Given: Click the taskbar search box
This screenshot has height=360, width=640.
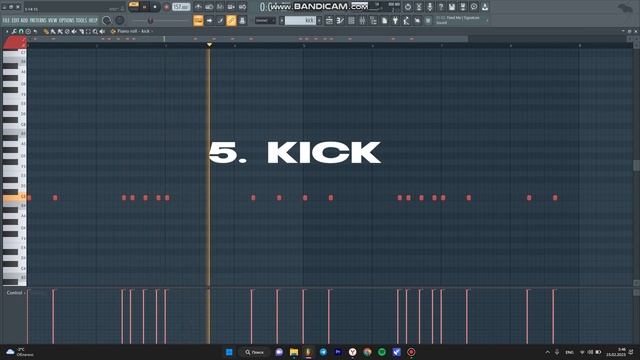Looking at the screenshot, I should (x=254, y=352).
